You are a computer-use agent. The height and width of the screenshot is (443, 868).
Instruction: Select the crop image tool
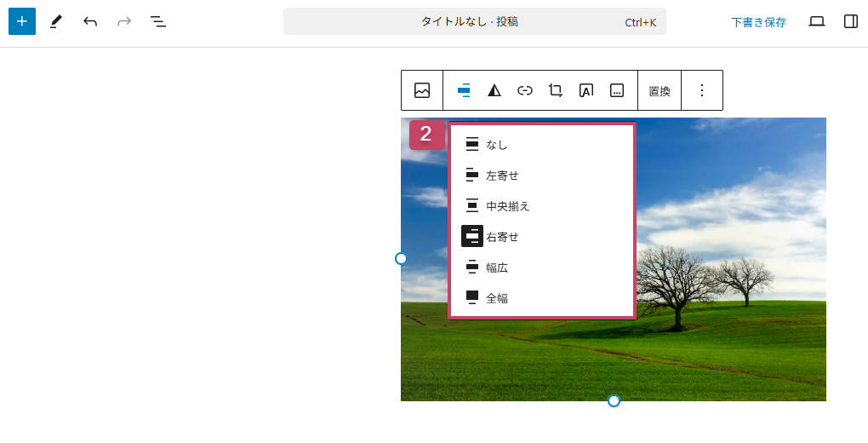coord(556,90)
